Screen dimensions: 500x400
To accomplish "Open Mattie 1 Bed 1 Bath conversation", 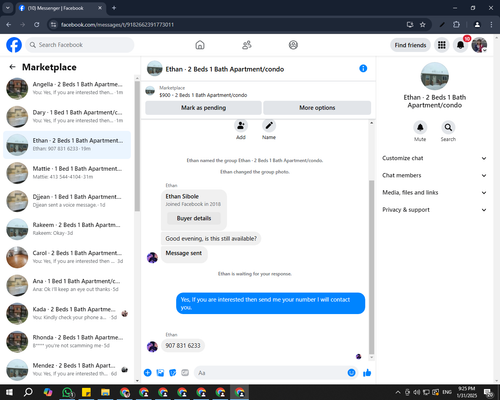I will 67,173.
